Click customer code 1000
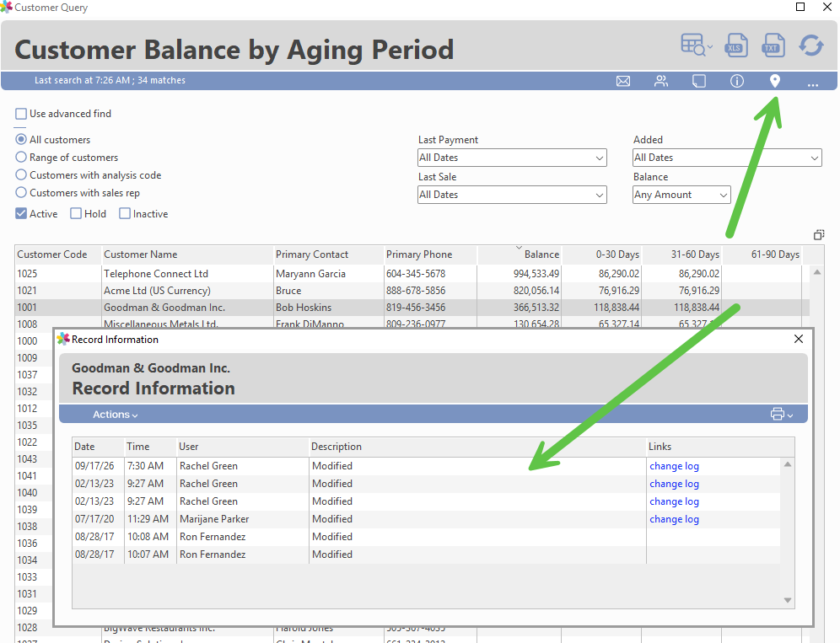The height and width of the screenshot is (643, 840). coord(27,341)
